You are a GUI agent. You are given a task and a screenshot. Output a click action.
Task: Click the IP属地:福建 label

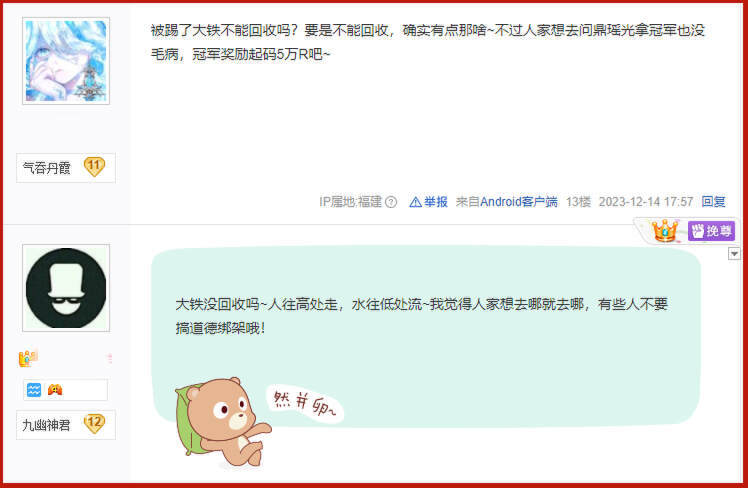coord(351,202)
